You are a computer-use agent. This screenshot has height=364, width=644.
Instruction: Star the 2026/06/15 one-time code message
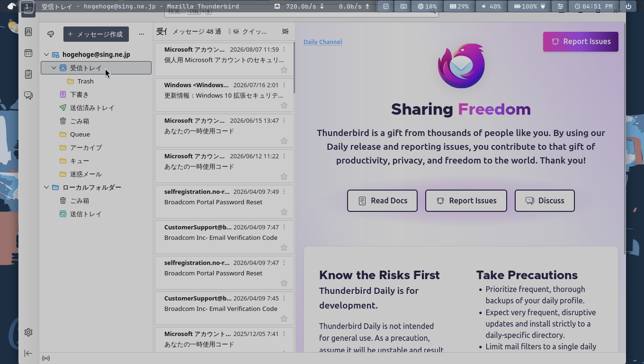284,141
